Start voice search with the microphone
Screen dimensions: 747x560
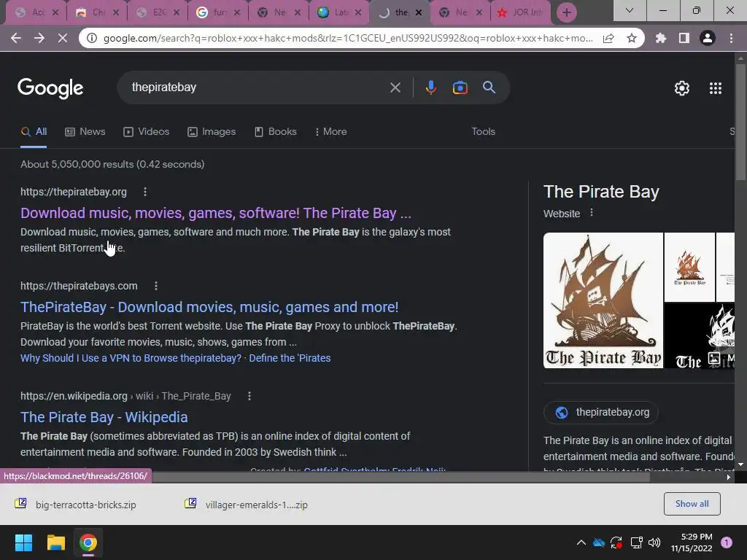pos(430,87)
